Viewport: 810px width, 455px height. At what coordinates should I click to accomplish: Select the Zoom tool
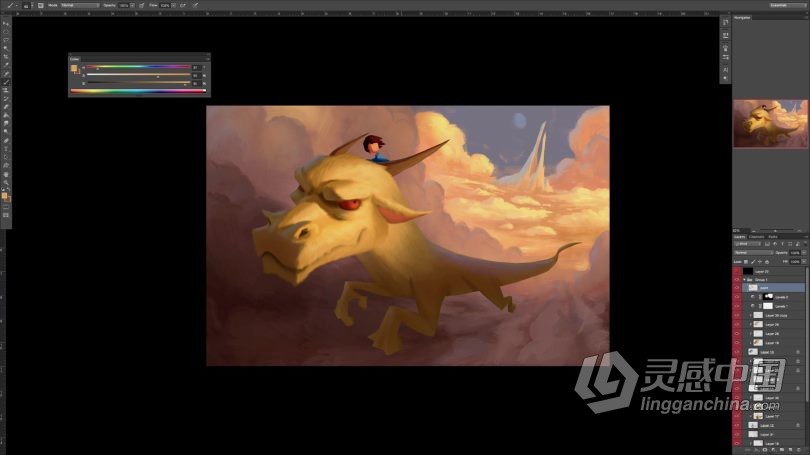[x=6, y=182]
